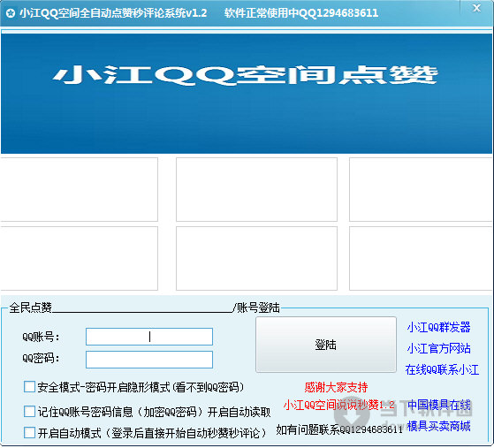
Task: Click 如有问题联系QQ1294683611 text
Action: [339, 429]
